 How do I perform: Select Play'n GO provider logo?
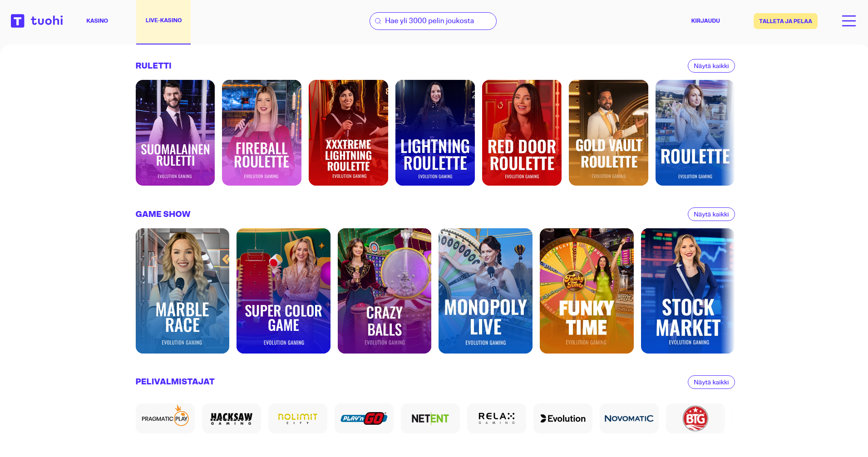coord(364,418)
